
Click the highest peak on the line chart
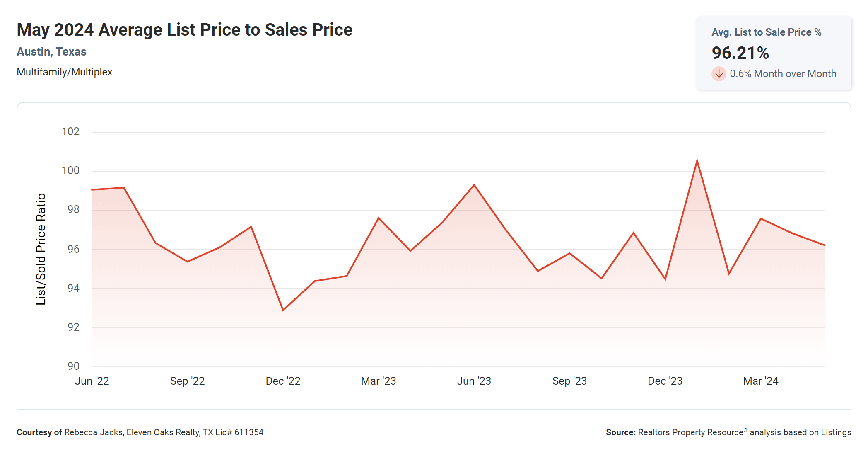pyautogui.click(x=697, y=160)
